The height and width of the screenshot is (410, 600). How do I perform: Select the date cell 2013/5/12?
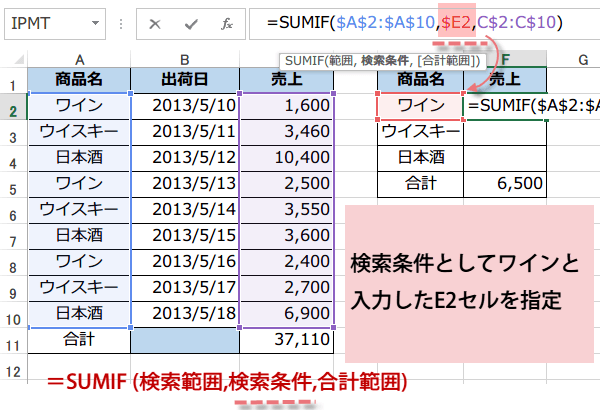coord(185,158)
